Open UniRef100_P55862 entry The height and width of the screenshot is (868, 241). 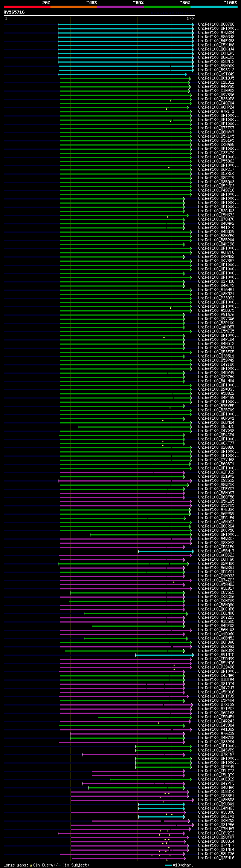point(216,161)
